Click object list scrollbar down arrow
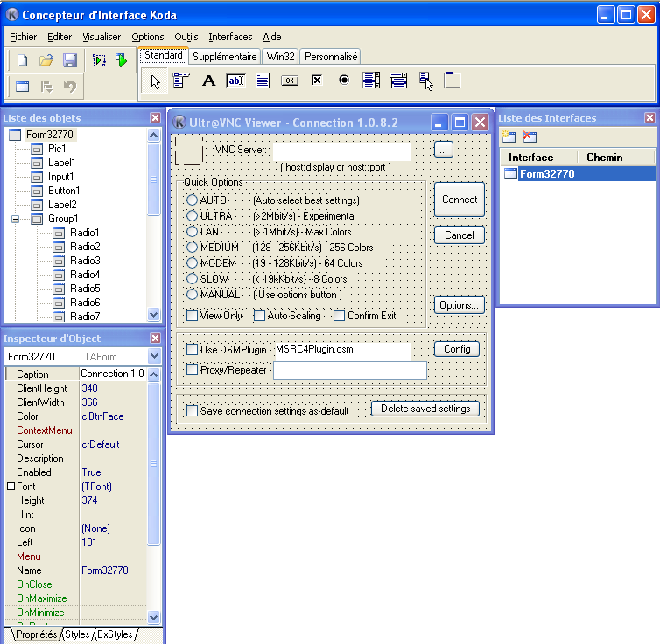Screen dimensions: 660x644 pos(154,314)
